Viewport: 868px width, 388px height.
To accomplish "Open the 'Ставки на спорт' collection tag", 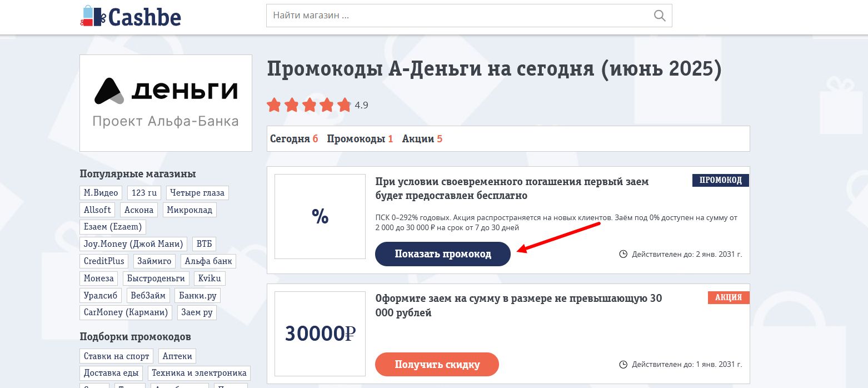I will coord(117,356).
